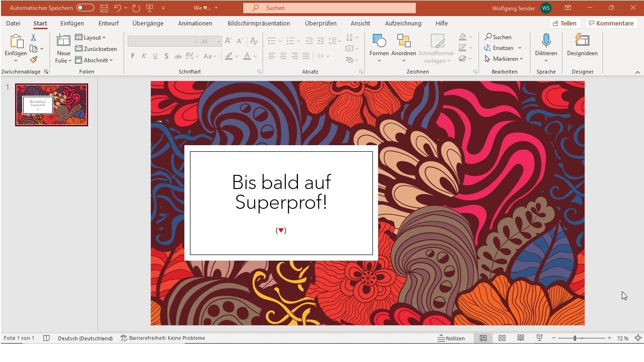Toggle Automatisches Speichern switch

85,8
